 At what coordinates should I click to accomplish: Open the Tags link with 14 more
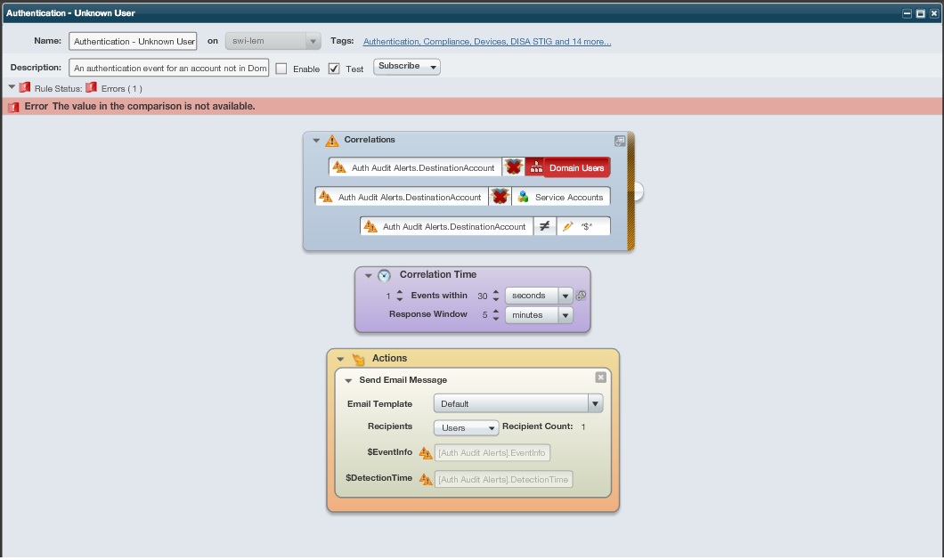coord(487,42)
